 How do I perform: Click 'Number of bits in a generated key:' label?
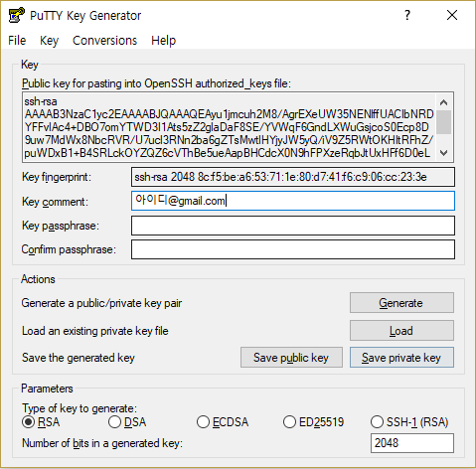102,443
